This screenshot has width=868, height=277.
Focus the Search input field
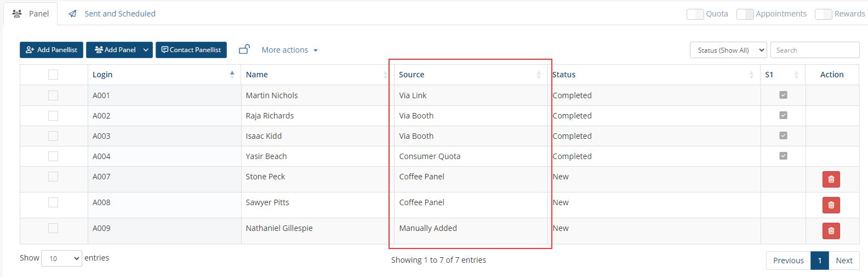[x=815, y=50]
